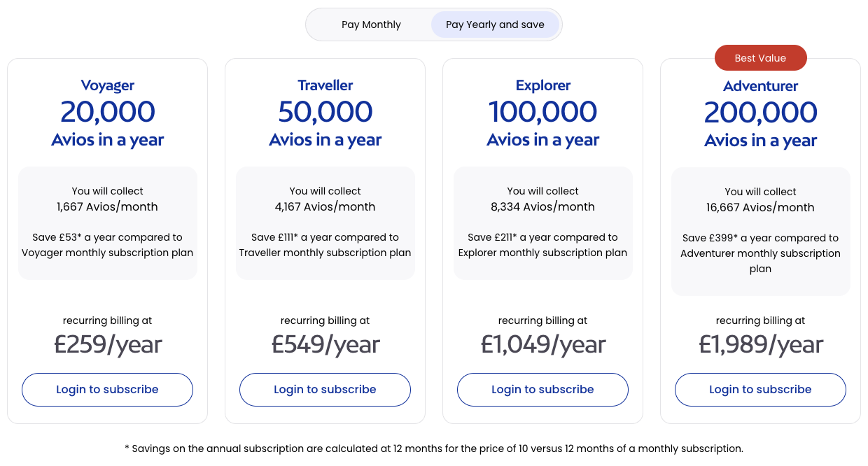
Task: Subscribe to the Voyager plan
Action: [x=107, y=390]
